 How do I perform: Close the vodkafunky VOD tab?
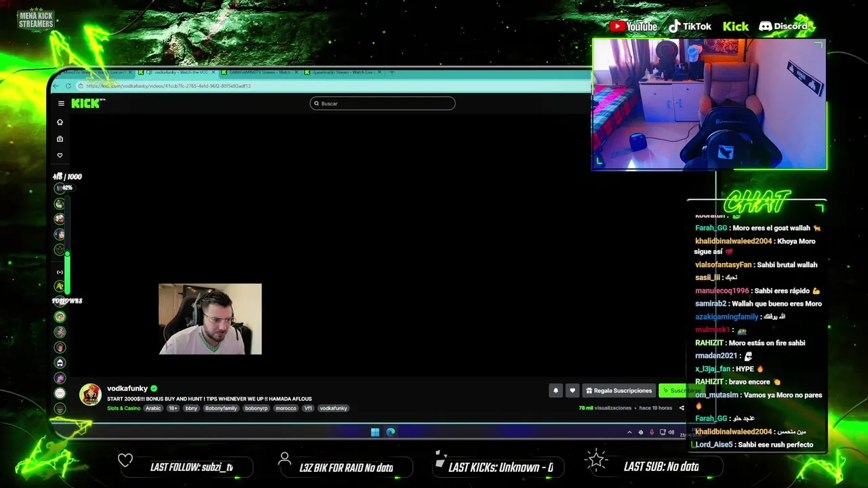coord(213,72)
